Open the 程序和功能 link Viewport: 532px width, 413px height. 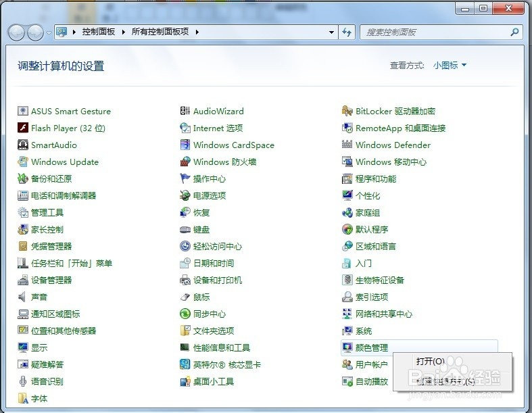pyautogui.click(x=376, y=178)
